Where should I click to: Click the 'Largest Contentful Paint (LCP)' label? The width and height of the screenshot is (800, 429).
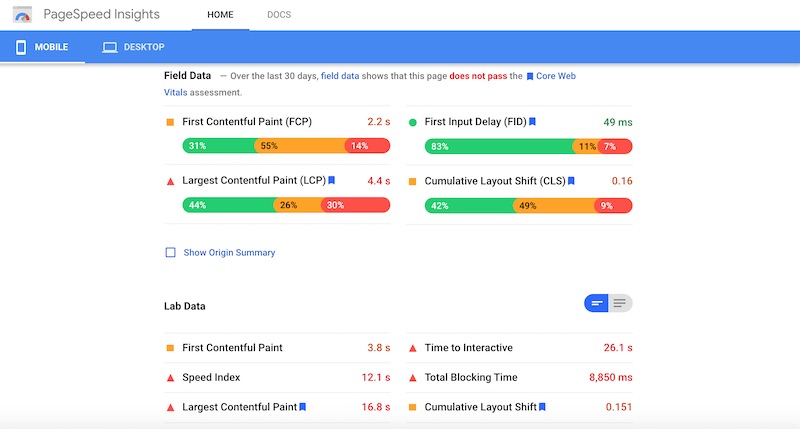[x=254, y=180]
